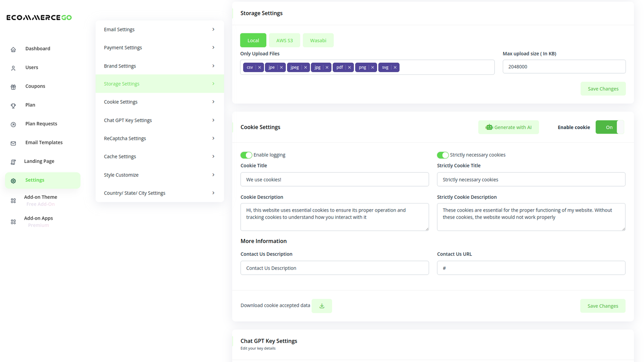Expand Brand Settings chevron
644x362 pixels.
(x=213, y=66)
